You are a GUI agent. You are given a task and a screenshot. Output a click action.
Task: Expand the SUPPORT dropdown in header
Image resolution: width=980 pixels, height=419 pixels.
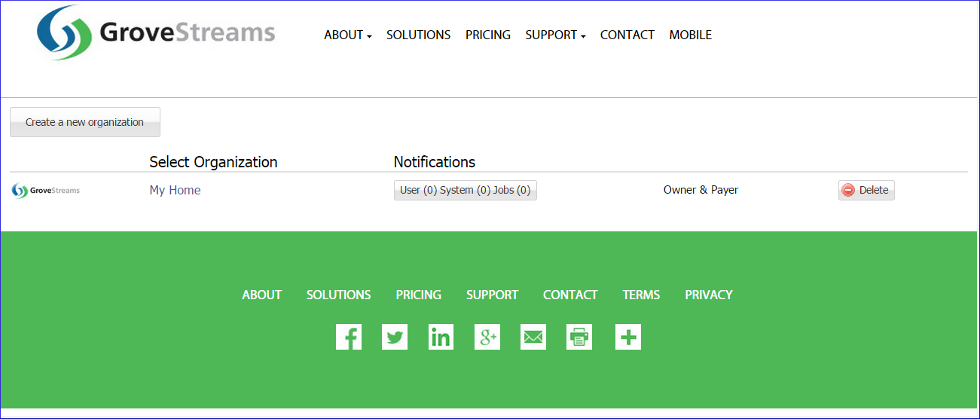554,35
